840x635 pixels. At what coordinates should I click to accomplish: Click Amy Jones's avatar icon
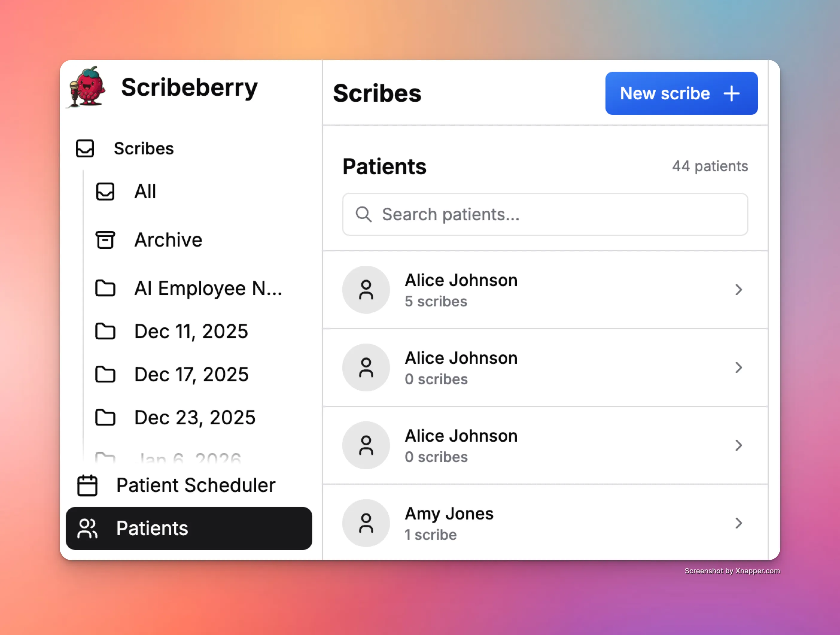pos(366,523)
